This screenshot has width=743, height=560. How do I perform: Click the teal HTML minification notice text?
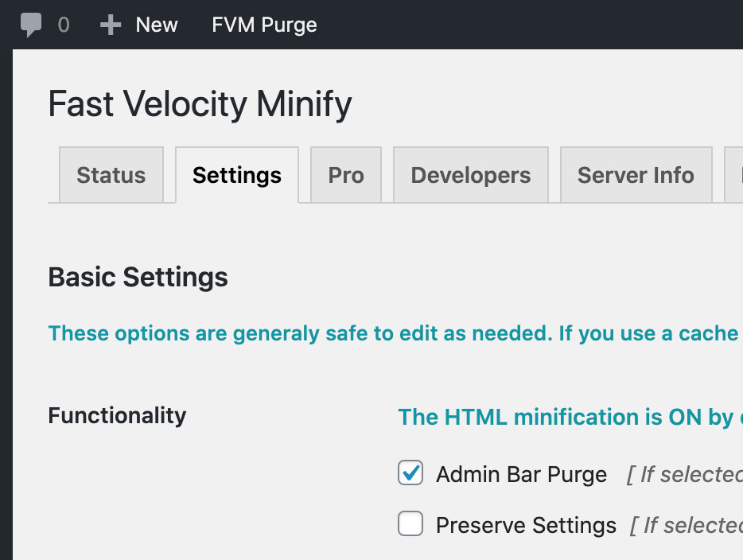tap(570, 418)
